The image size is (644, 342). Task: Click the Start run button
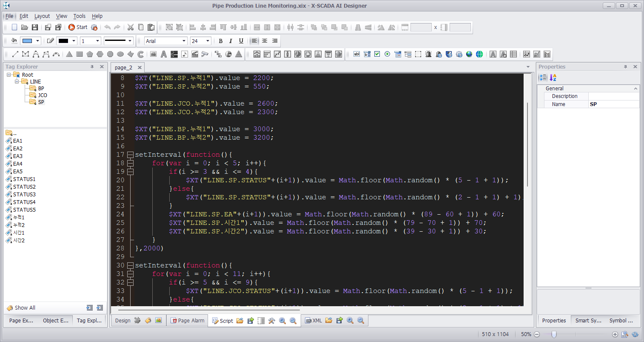pyautogui.click(x=78, y=27)
